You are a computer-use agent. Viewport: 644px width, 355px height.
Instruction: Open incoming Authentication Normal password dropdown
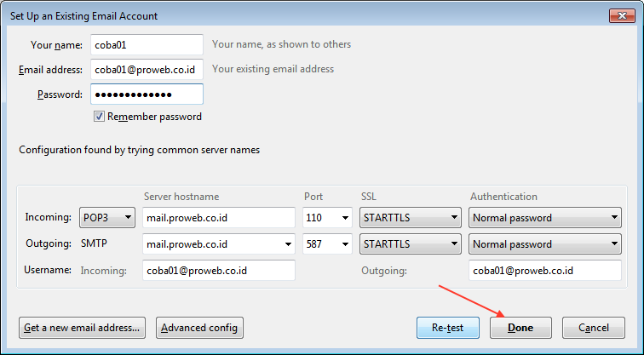(x=545, y=218)
